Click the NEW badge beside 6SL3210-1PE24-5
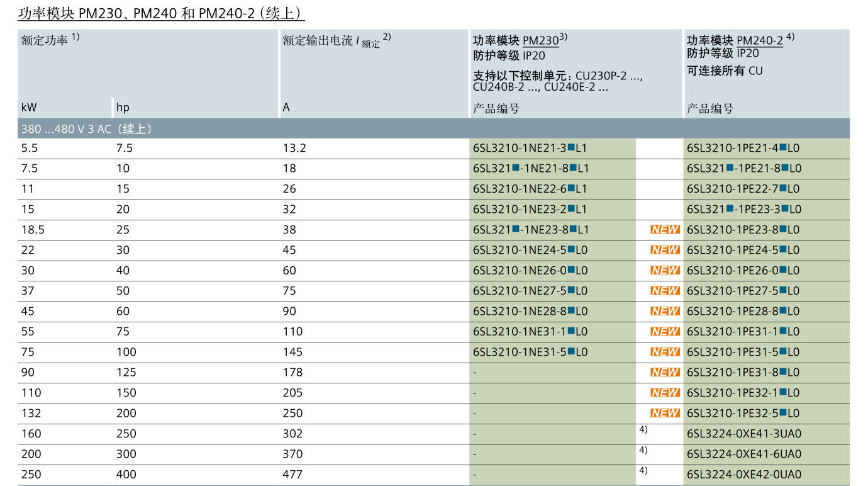Viewport: 868px width, 486px height. click(x=665, y=250)
